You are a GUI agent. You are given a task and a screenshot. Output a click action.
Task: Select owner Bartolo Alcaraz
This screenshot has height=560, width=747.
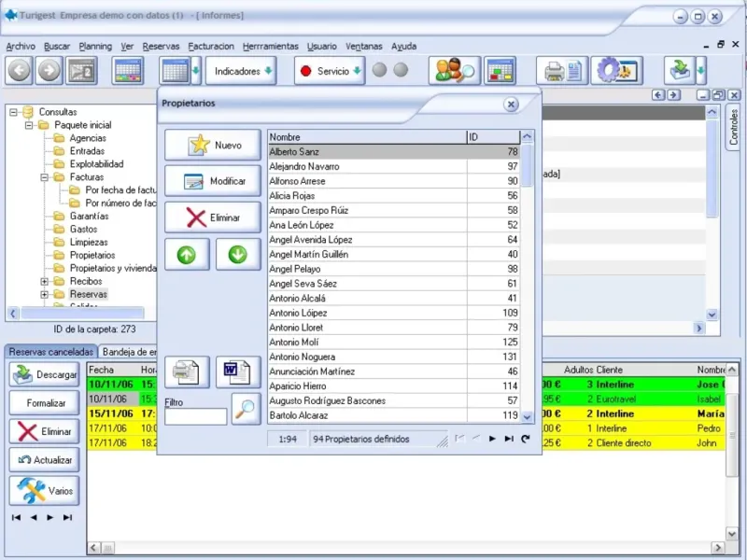click(393, 415)
